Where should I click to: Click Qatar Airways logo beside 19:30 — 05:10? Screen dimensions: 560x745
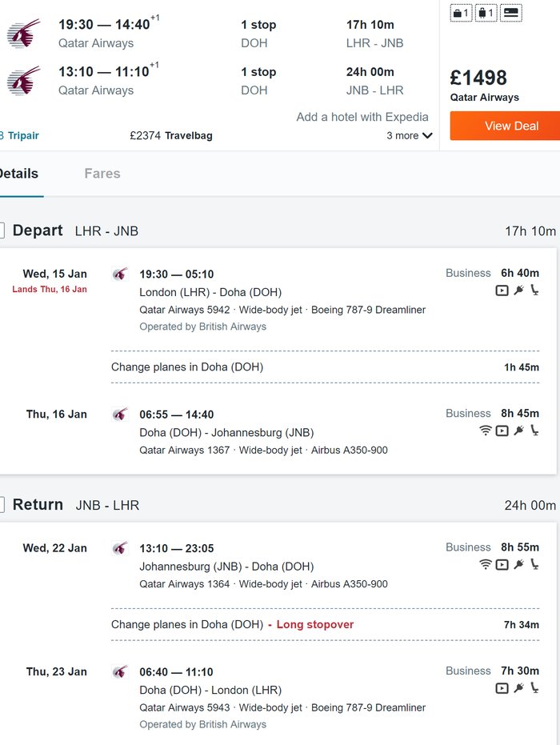pyautogui.click(x=120, y=274)
